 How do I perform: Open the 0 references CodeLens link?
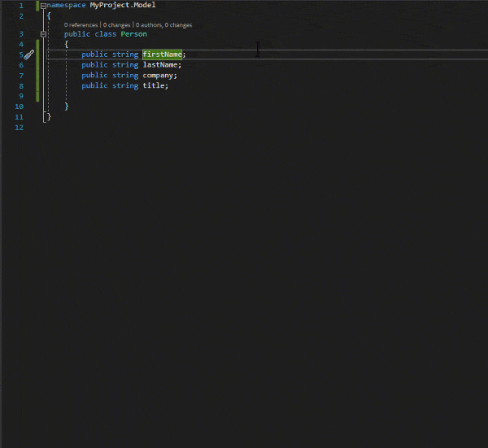(x=81, y=25)
